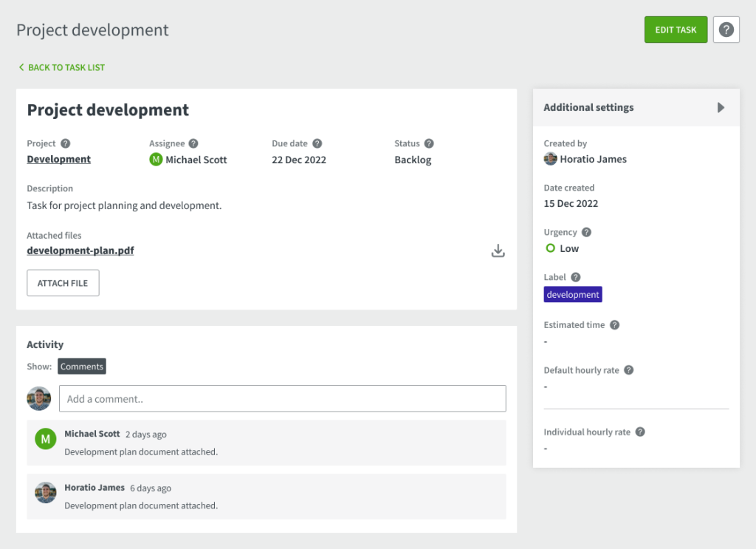Click the user avatar beside the comment field
756x549 pixels.
[39, 398]
